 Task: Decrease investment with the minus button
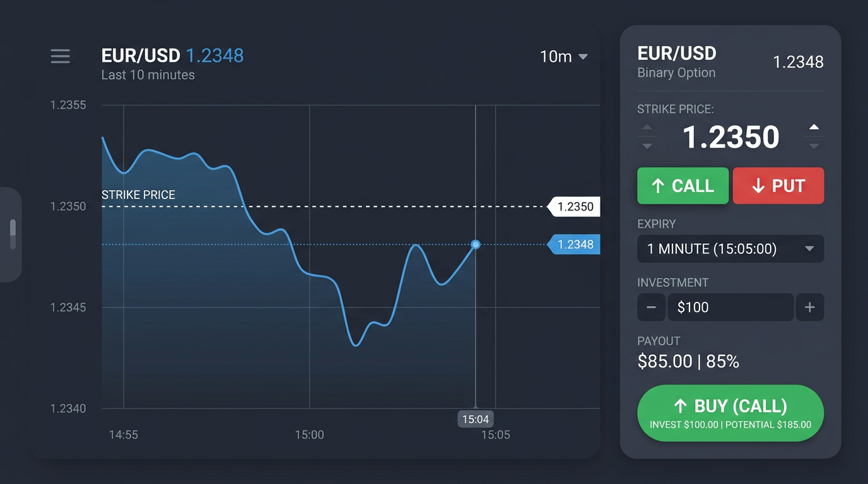pyautogui.click(x=651, y=307)
